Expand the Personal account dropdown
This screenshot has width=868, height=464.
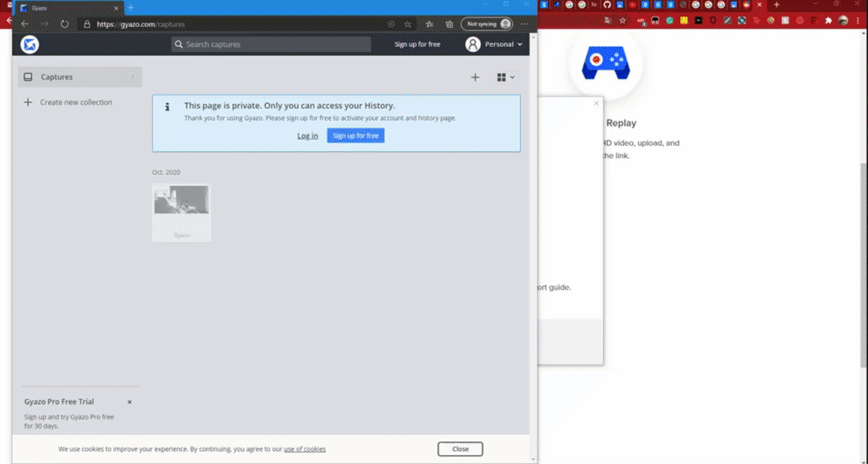click(520, 44)
